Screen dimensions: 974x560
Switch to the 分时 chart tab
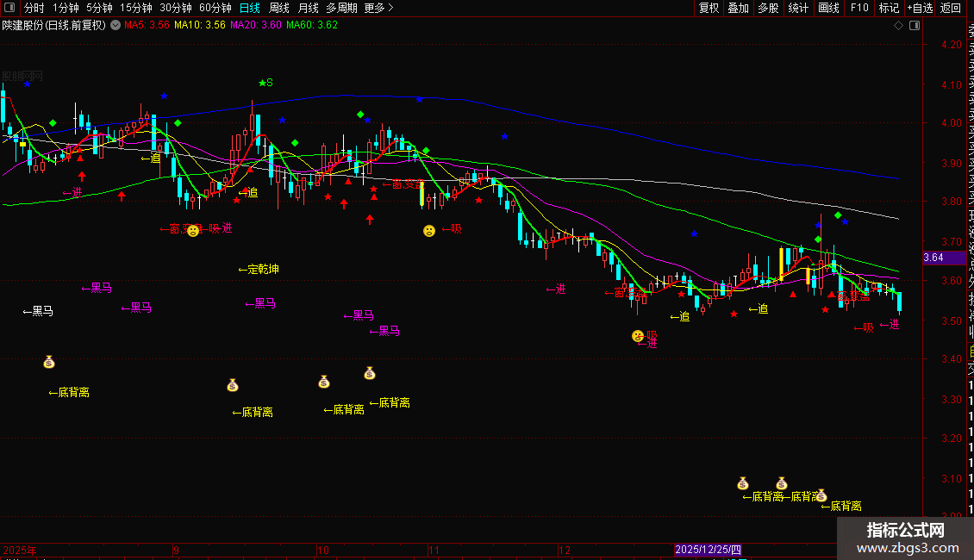point(34,8)
